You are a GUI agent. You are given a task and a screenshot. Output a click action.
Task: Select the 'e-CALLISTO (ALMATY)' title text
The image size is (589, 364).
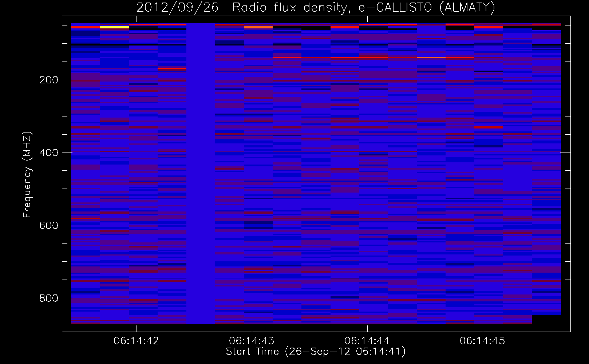427,7
